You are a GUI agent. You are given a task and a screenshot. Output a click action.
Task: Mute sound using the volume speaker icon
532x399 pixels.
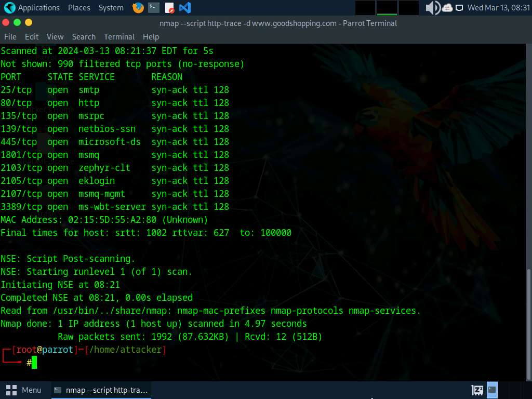pos(432,8)
